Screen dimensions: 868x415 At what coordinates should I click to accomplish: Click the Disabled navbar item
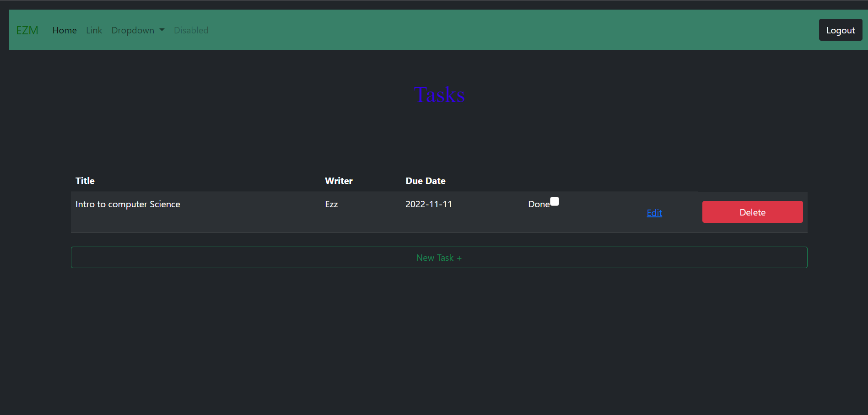(191, 30)
